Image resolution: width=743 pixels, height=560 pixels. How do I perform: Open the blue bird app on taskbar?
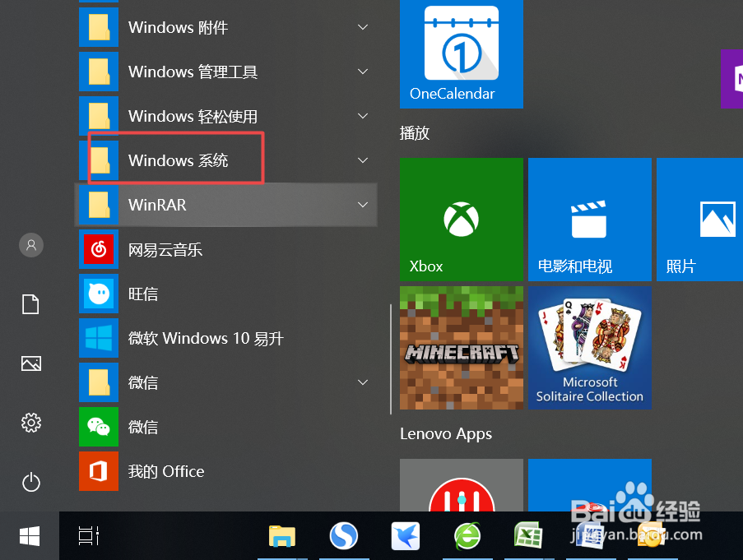[406, 536]
